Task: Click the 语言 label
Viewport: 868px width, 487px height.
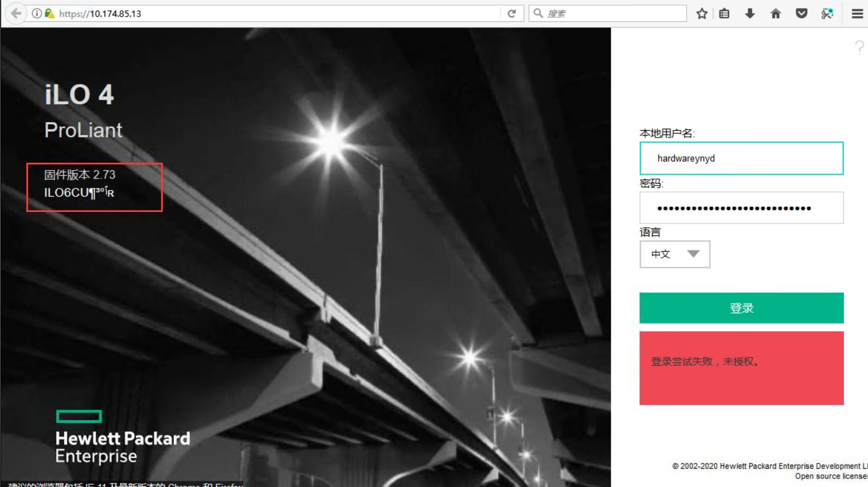Action: [650, 232]
